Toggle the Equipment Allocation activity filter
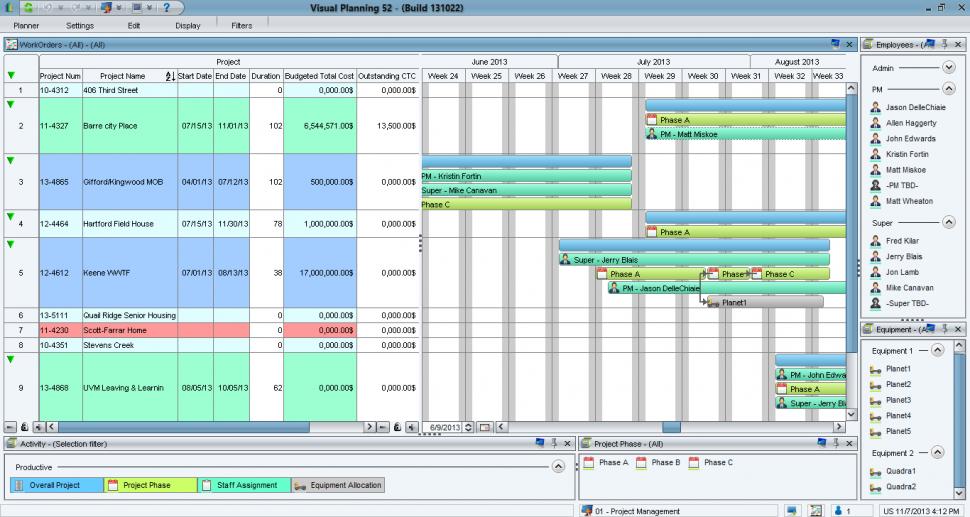Screen dimensions: 970x517 coord(337,485)
